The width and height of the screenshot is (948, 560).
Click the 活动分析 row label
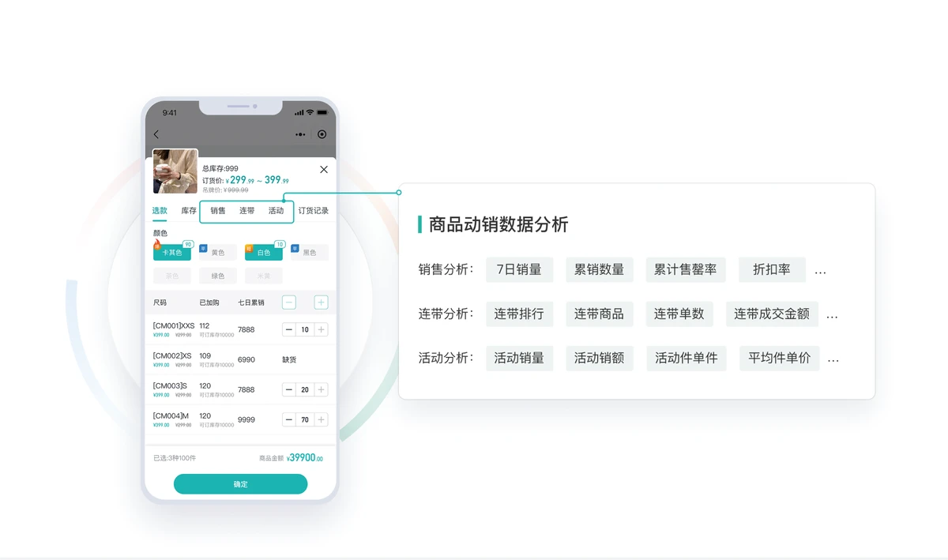pyautogui.click(x=446, y=359)
